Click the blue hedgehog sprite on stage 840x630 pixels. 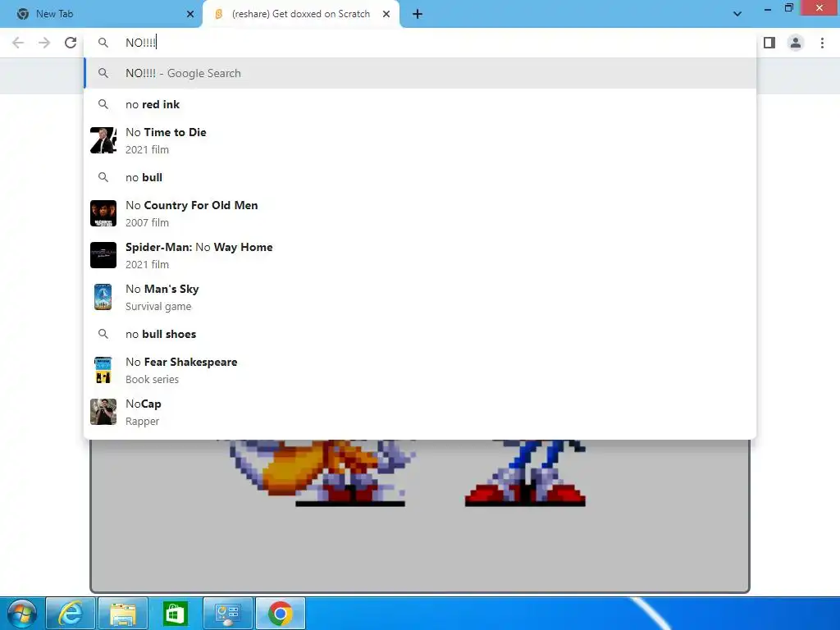(526, 472)
